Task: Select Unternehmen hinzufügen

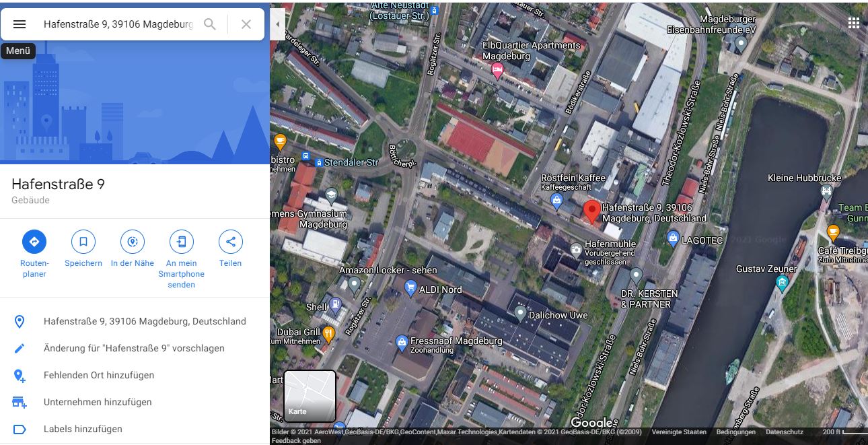Action: [135, 402]
